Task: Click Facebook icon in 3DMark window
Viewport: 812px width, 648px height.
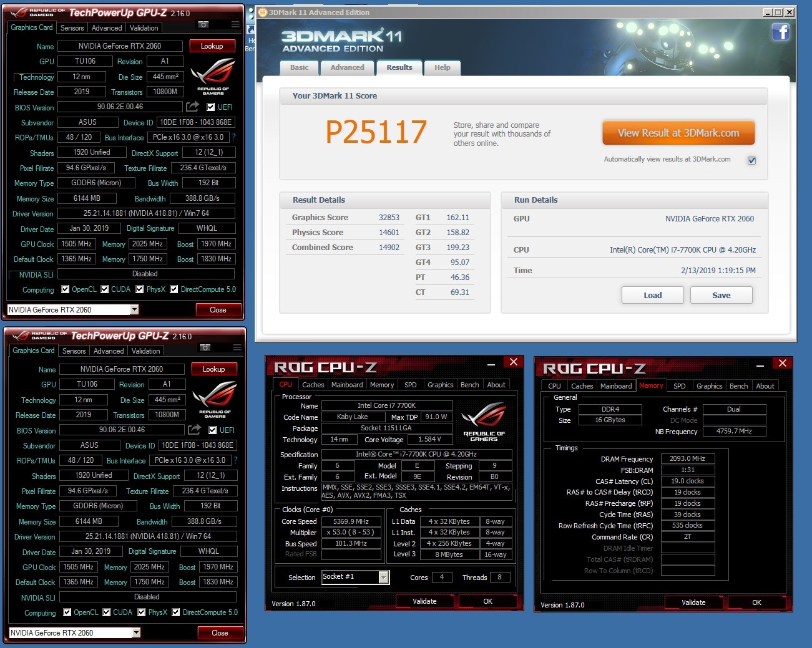Action: pyautogui.click(x=781, y=32)
